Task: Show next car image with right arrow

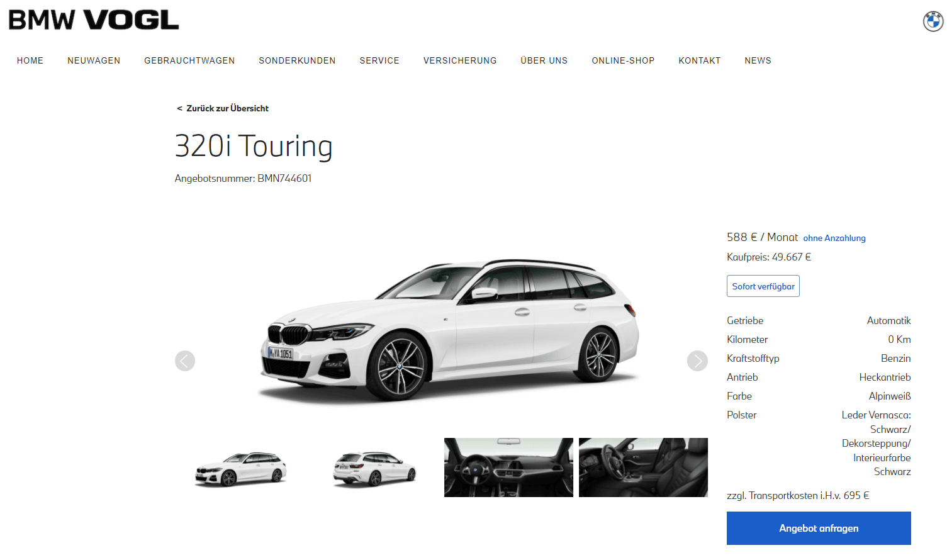Action: (697, 361)
